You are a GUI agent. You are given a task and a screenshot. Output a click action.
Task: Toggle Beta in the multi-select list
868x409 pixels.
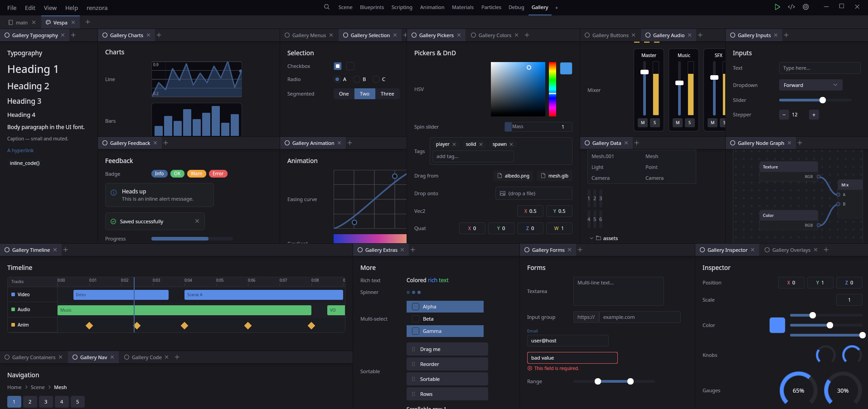pyautogui.click(x=445, y=319)
